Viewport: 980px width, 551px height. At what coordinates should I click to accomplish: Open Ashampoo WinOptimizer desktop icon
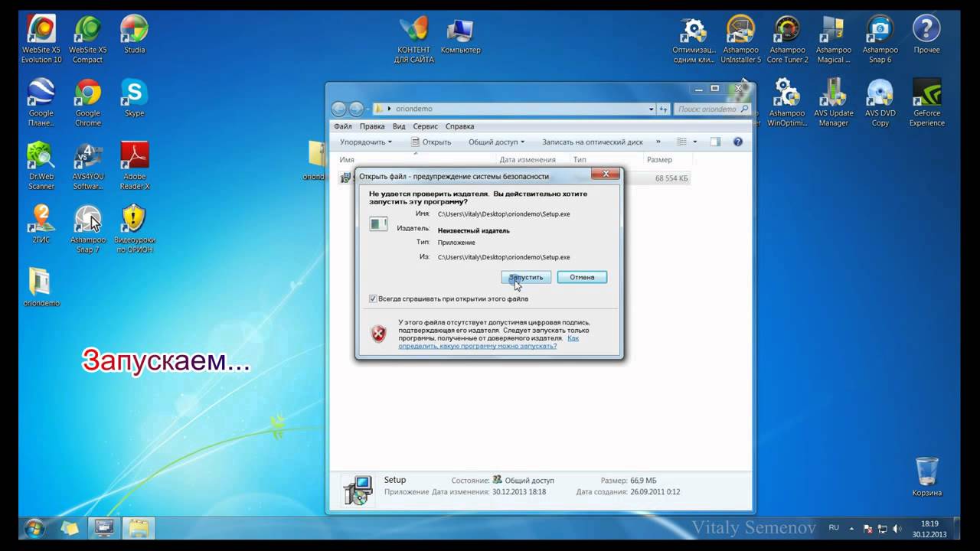(x=786, y=103)
